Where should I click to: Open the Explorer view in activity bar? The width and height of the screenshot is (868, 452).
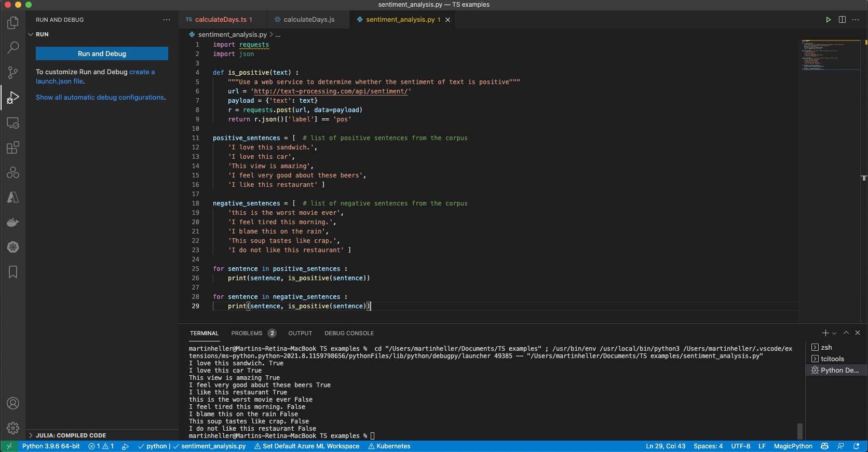pyautogui.click(x=13, y=23)
